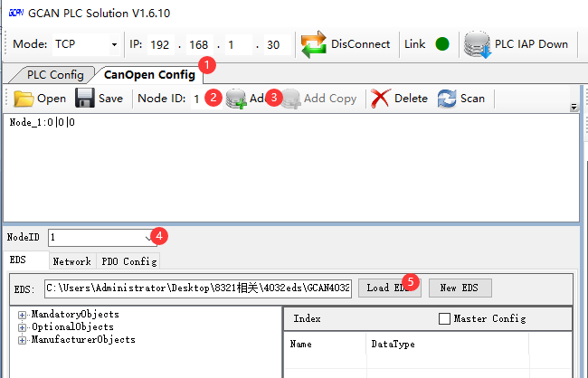Click the Scan refresh icon
The height and width of the screenshot is (378, 588).
pyautogui.click(x=447, y=99)
